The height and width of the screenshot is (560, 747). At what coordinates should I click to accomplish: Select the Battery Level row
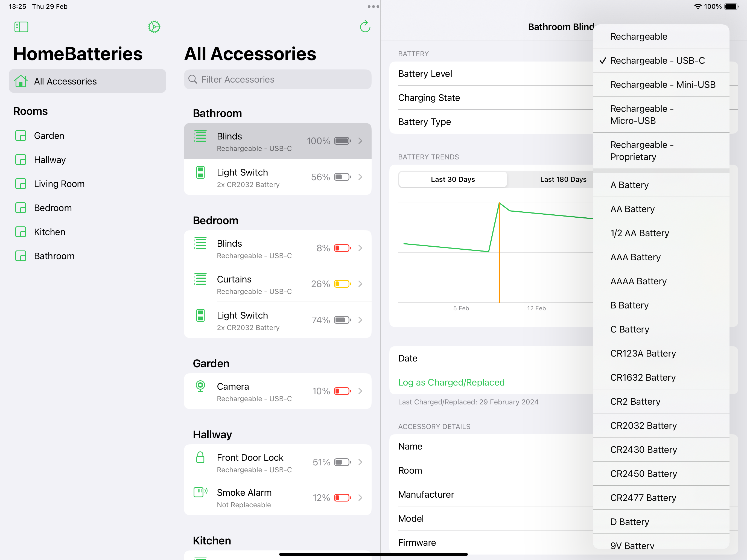click(491, 74)
